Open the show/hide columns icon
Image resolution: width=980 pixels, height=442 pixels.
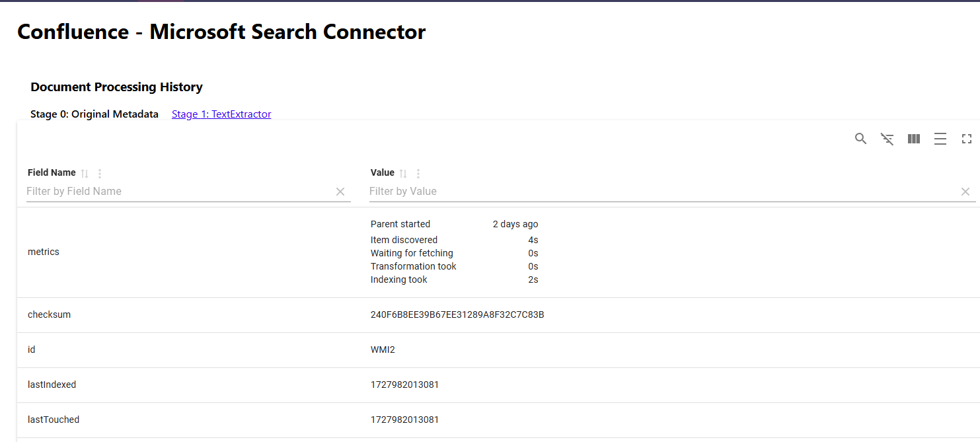click(x=914, y=139)
